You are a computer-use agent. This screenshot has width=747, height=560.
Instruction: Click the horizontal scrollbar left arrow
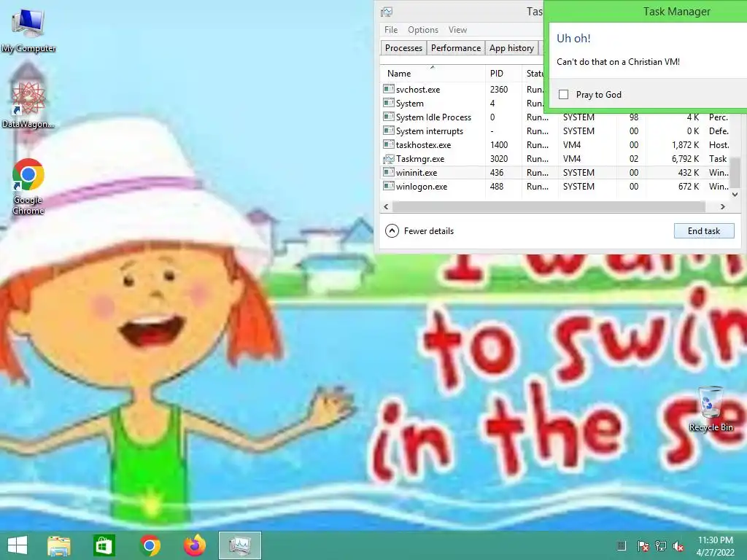pos(387,206)
